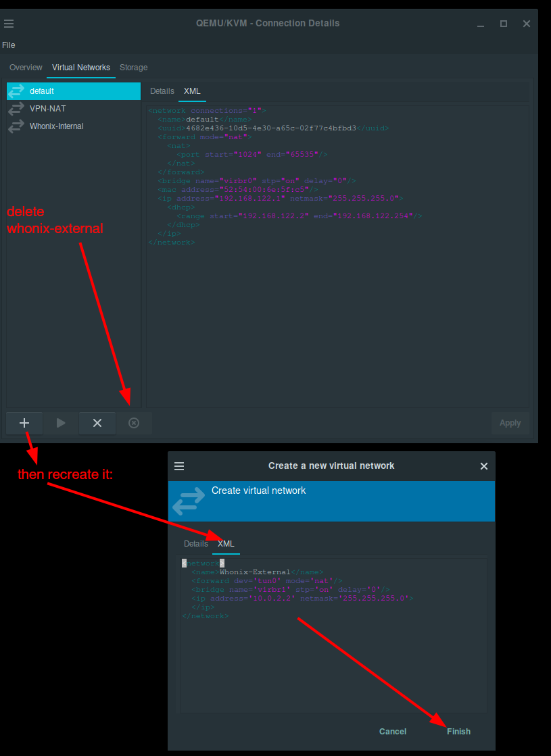Select the Virtual Networks tab
The width and height of the screenshot is (551, 756).
(x=81, y=68)
